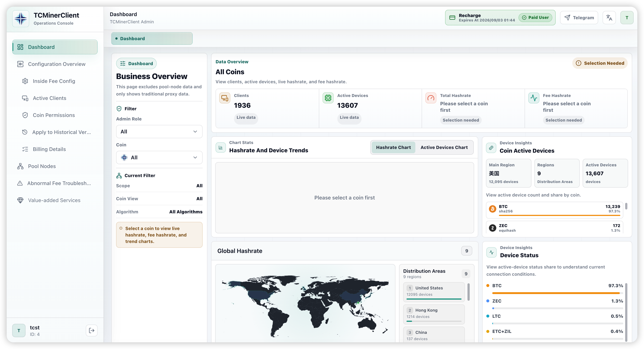This screenshot has width=644, height=349.
Task: Click the Value-added Services diamond icon
Action: point(20,200)
